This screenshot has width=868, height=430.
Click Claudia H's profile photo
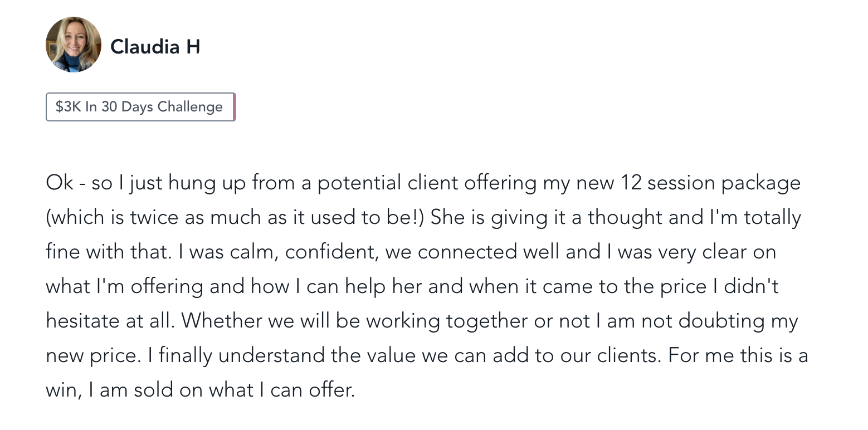tap(73, 45)
